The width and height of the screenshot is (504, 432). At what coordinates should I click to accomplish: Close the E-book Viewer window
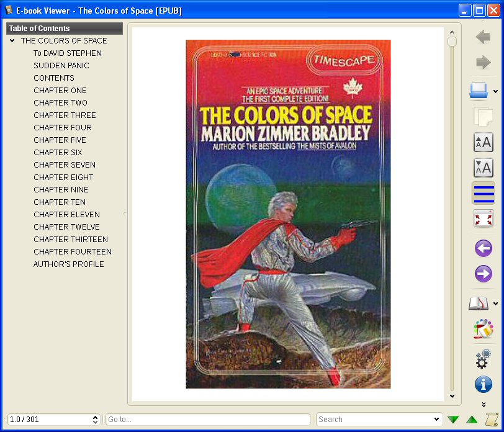[x=493, y=11]
